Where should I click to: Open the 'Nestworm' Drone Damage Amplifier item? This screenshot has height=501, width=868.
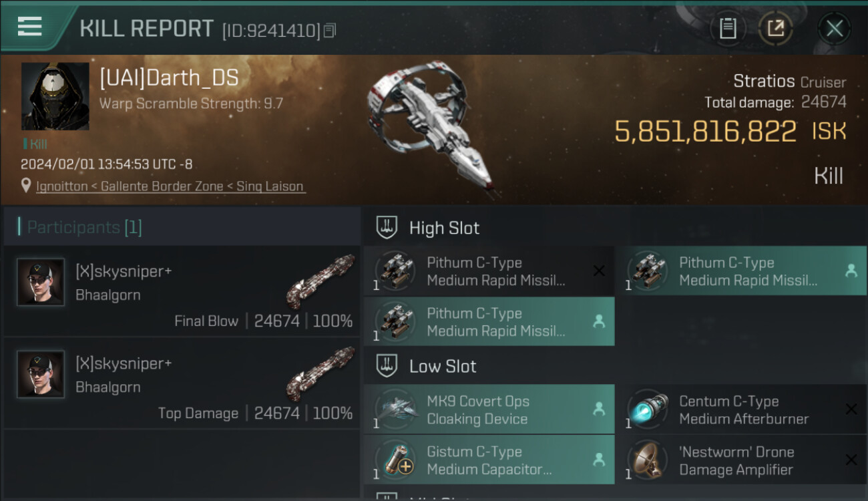741,460
